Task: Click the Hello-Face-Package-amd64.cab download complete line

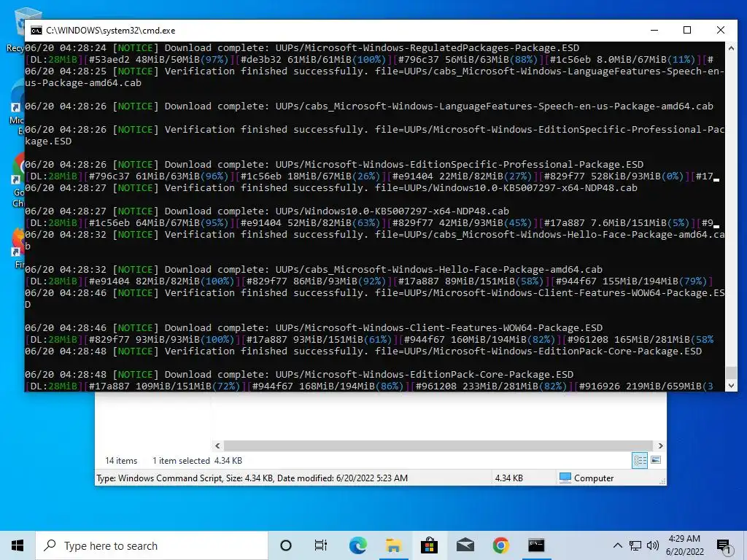Action: [x=314, y=269]
